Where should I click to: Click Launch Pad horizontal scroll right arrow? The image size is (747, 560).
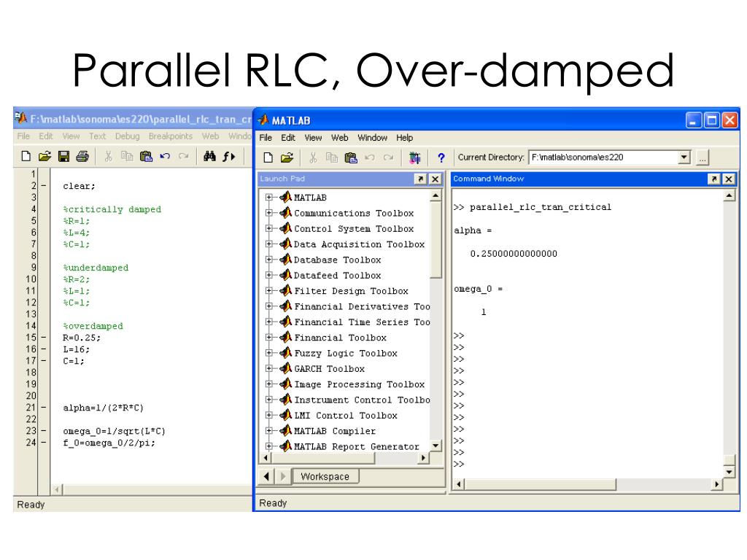tap(423, 458)
